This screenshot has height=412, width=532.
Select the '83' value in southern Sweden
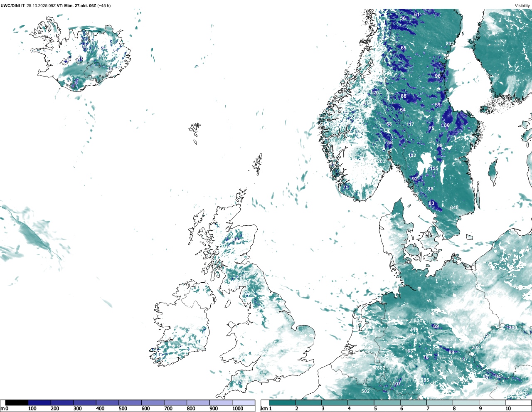pos(431,203)
